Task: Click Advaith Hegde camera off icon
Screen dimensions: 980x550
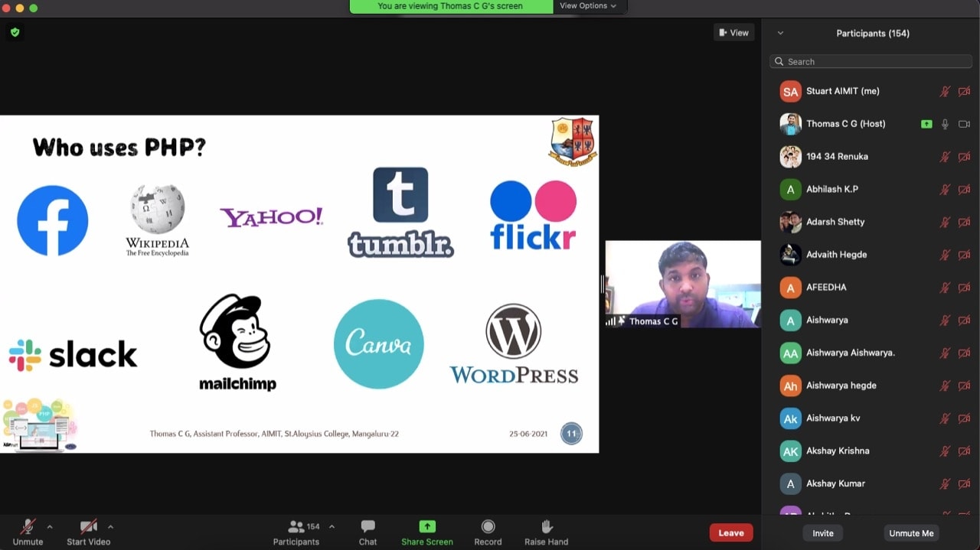Action: click(964, 255)
